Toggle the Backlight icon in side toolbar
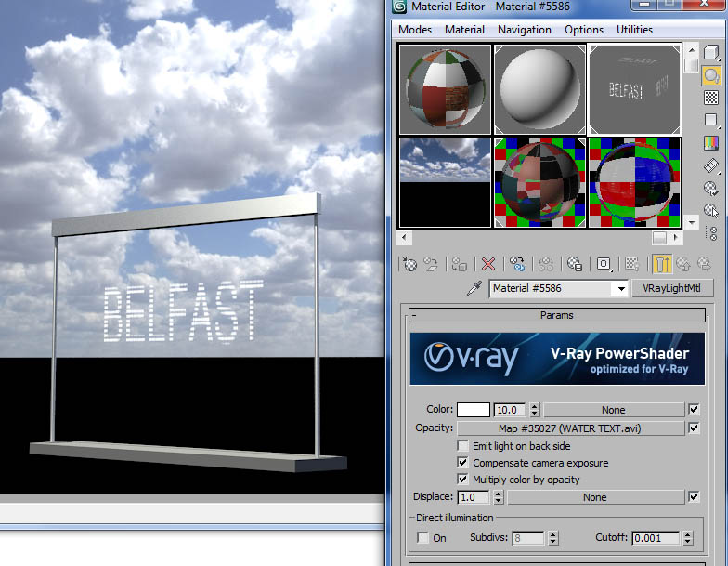Screen dimensions: 728x566 tap(711, 74)
